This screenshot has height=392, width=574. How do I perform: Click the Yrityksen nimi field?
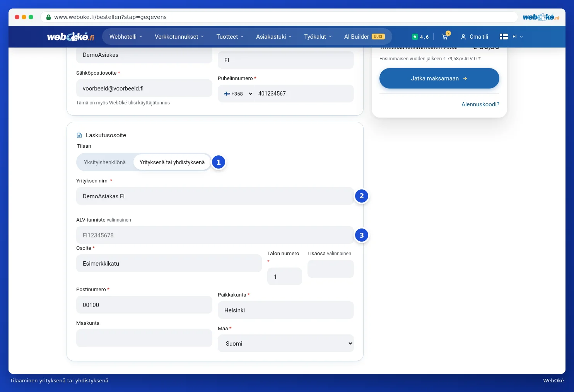pyautogui.click(x=215, y=196)
